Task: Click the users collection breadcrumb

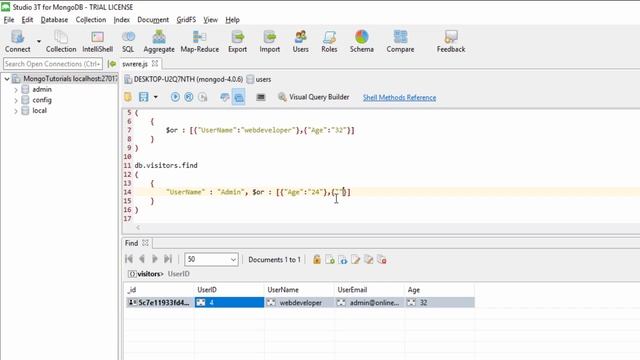Action: click(x=259, y=79)
